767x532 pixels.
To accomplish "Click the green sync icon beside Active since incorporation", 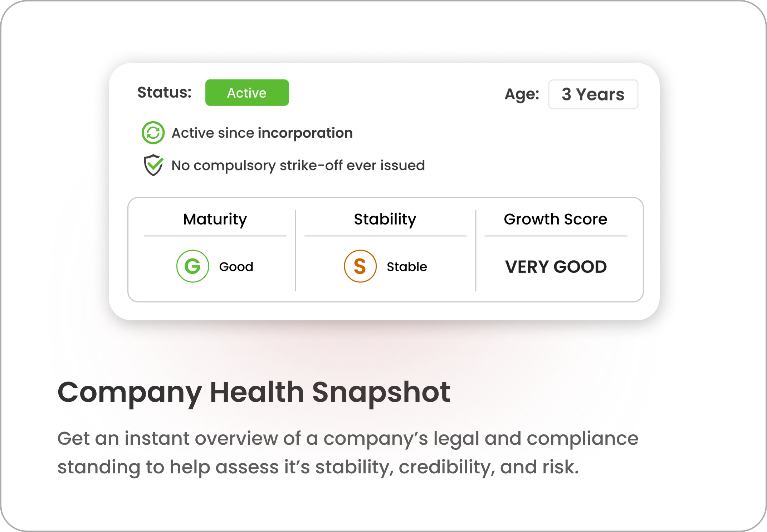I will tap(153, 133).
